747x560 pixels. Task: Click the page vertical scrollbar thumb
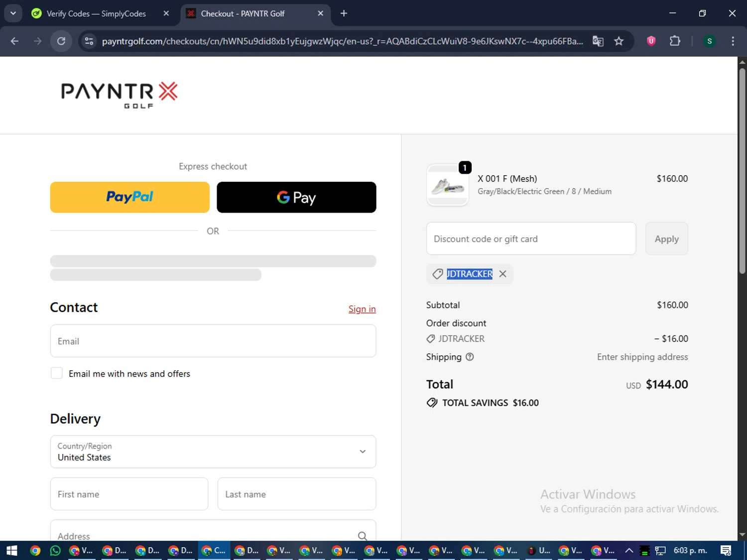[742, 172]
